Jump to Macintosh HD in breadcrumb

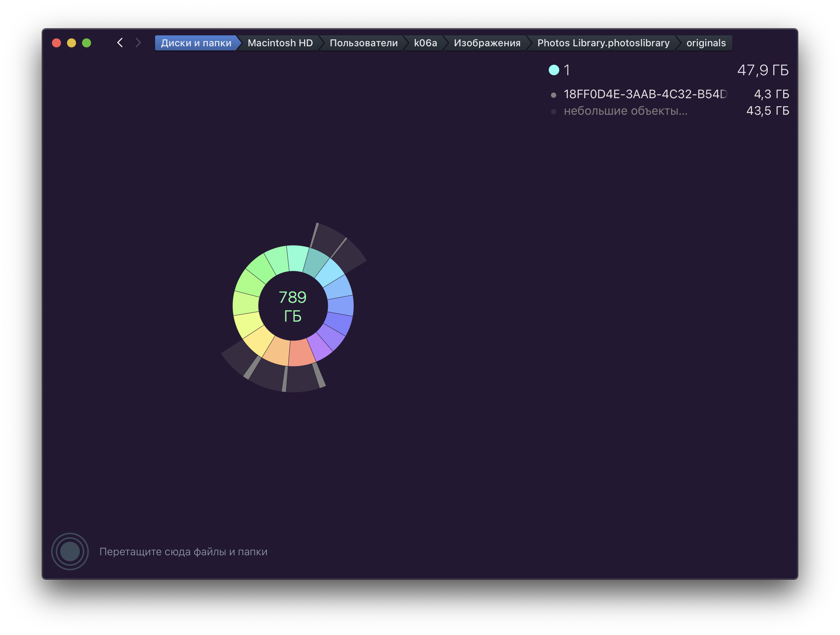[280, 43]
